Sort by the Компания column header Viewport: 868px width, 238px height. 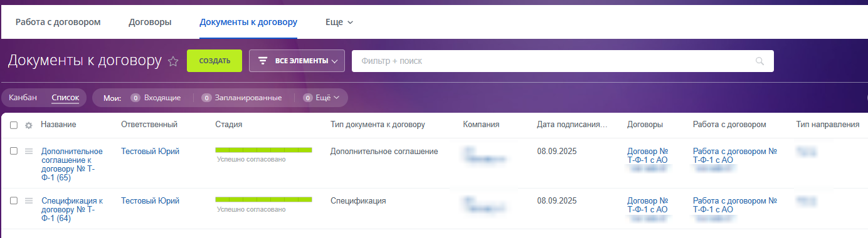point(481,125)
